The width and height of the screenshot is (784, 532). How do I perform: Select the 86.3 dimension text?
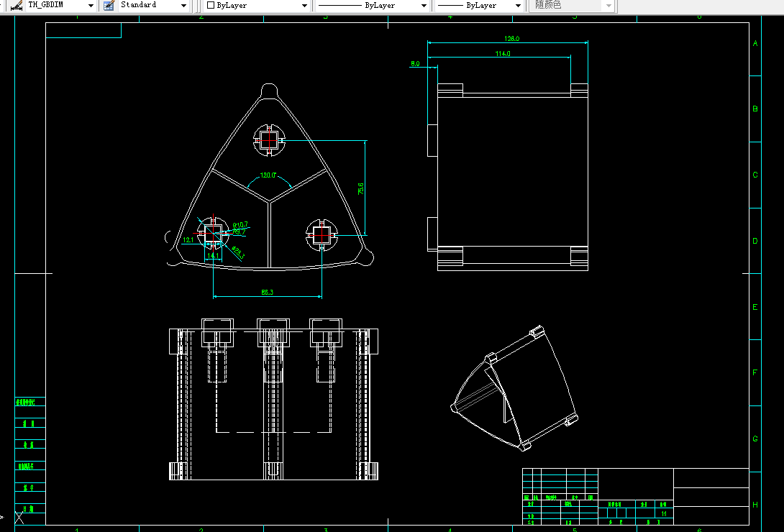point(267,292)
